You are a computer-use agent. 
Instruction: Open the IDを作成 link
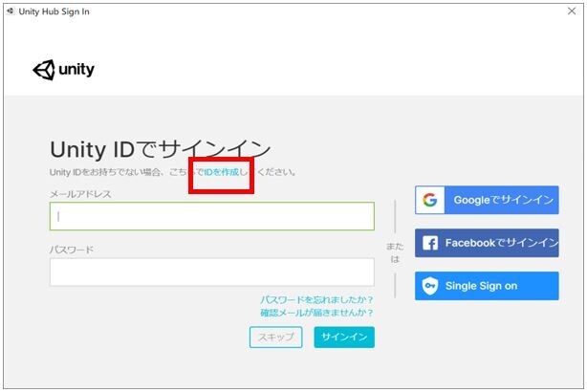(222, 172)
